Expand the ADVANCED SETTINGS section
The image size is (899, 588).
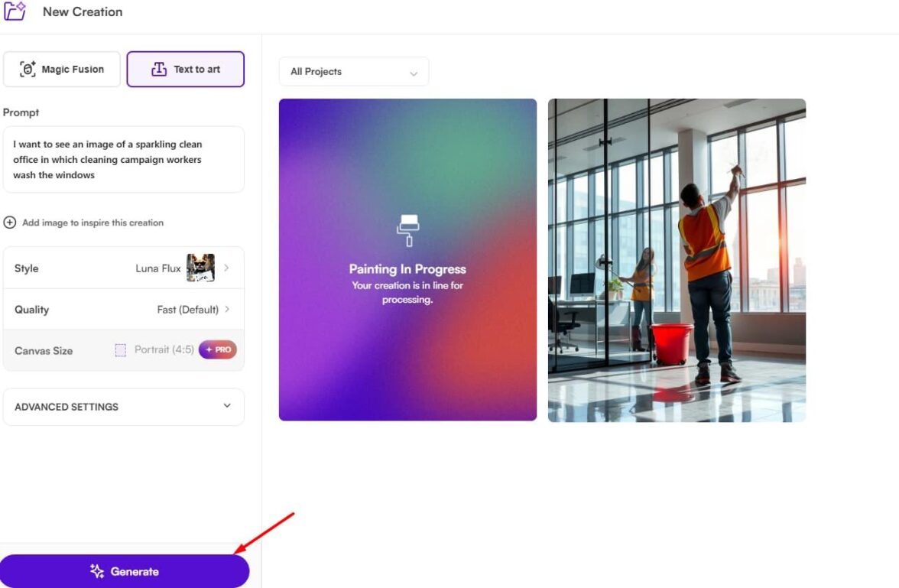point(123,407)
